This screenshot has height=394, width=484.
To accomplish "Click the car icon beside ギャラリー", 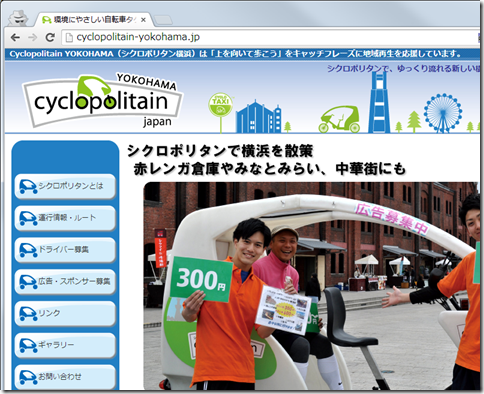I will (x=28, y=345).
